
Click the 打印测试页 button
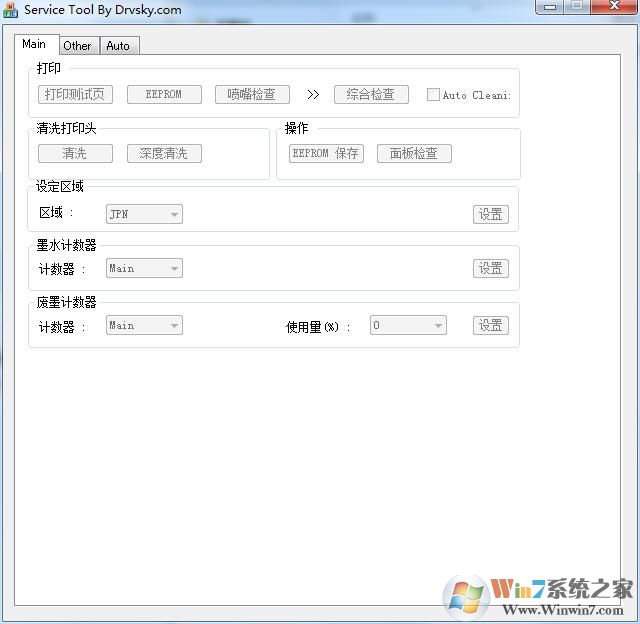(x=75, y=95)
